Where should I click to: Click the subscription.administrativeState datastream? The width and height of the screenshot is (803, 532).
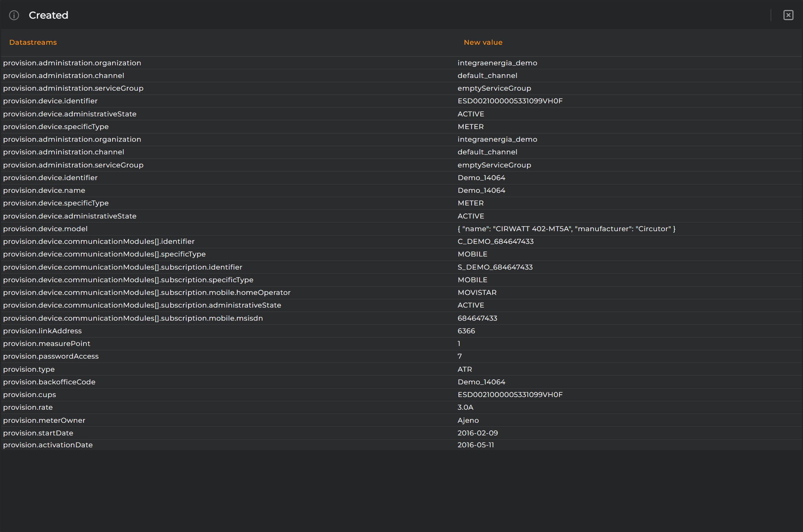142,305
